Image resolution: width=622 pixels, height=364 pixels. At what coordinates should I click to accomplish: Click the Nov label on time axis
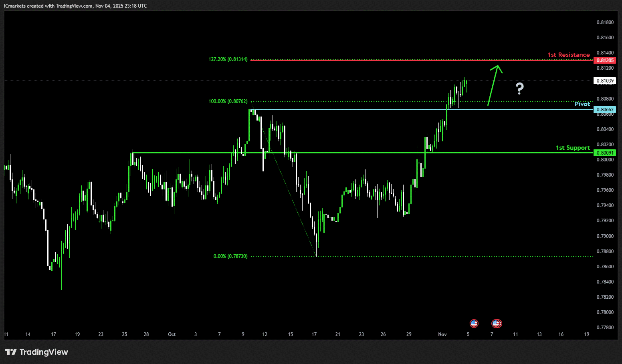tap(442, 334)
